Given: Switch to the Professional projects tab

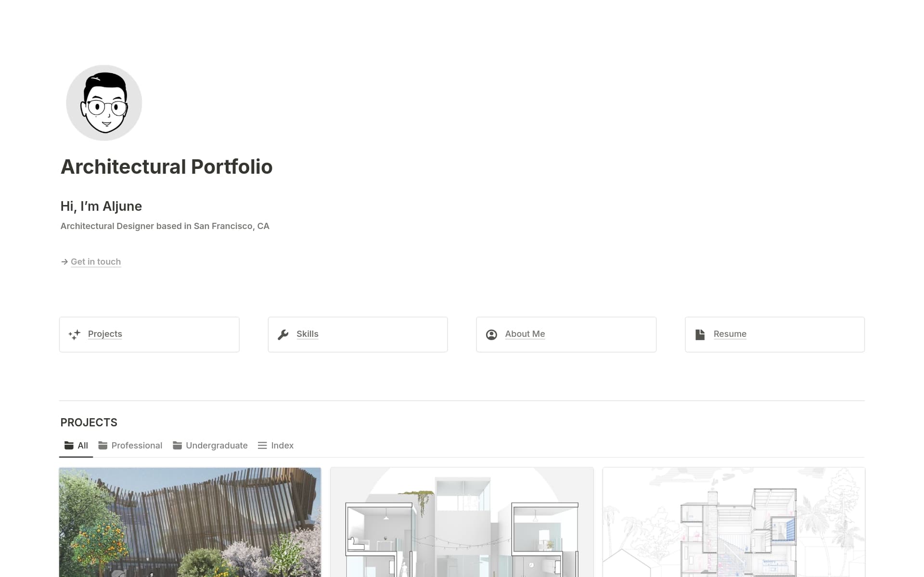Looking at the screenshot, I should click(130, 446).
